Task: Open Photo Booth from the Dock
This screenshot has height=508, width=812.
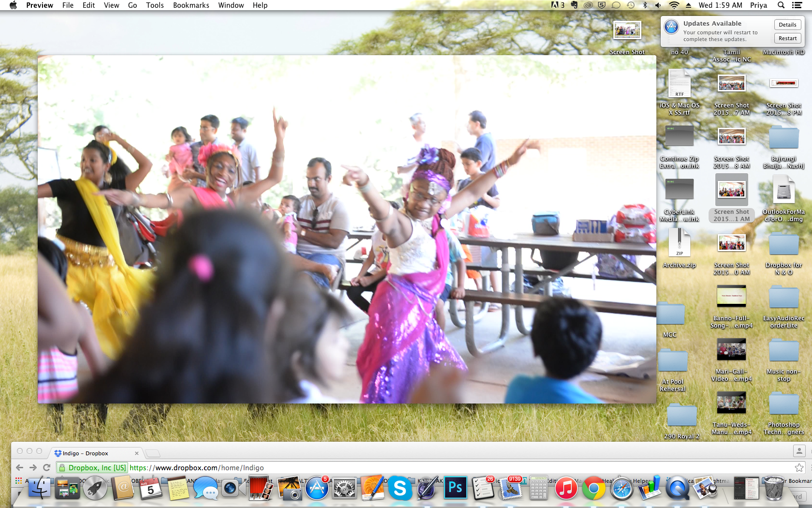Action: click(x=261, y=488)
